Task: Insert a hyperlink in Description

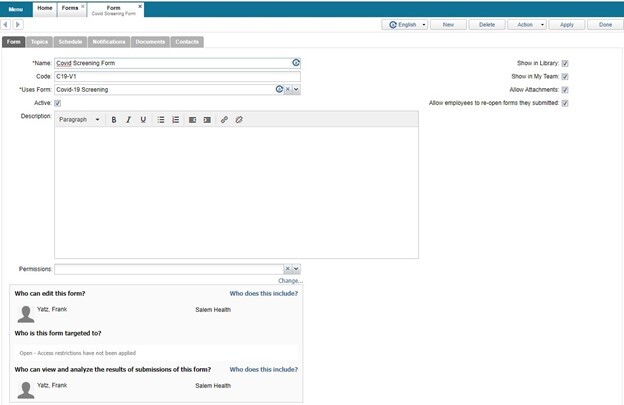Action: pos(224,120)
